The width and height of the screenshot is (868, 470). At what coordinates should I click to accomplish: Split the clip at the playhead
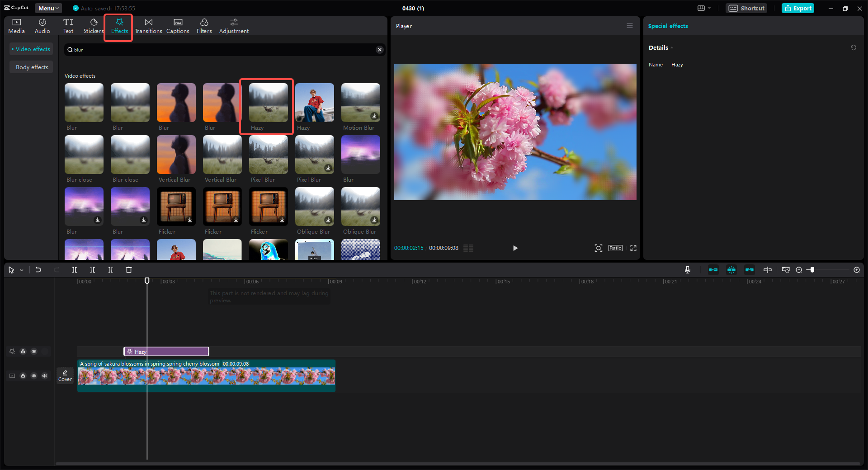tap(75, 270)
